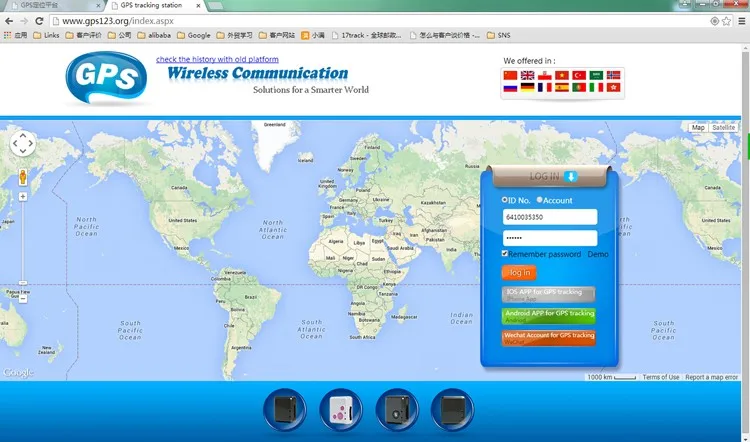Switch to the GPS tracking station tab

(150, 6)
